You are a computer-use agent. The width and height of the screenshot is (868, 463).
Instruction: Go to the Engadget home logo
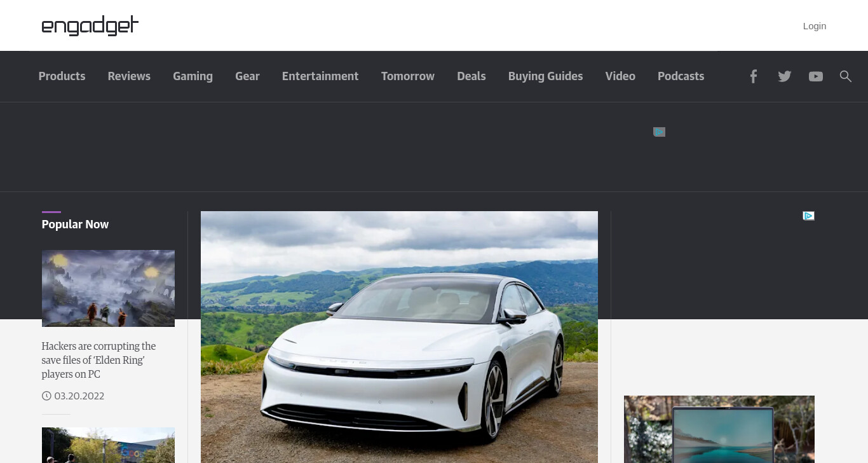tap(90, 25)
